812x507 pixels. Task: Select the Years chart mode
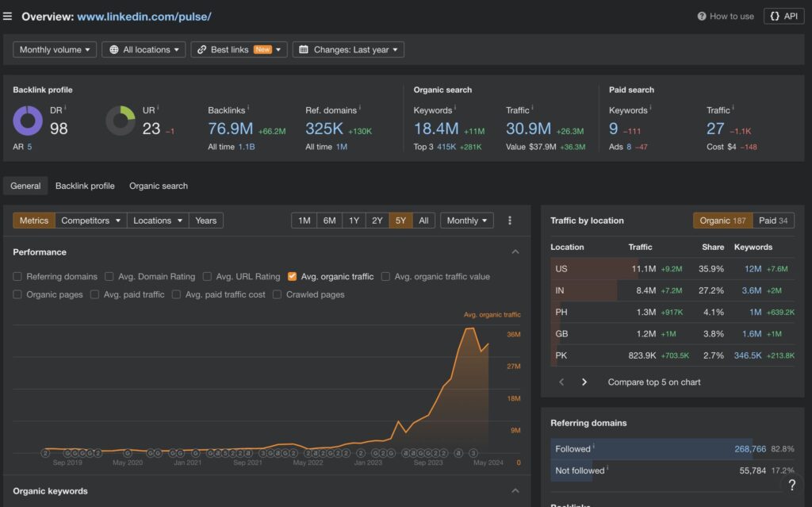click(x=205, y=221)
